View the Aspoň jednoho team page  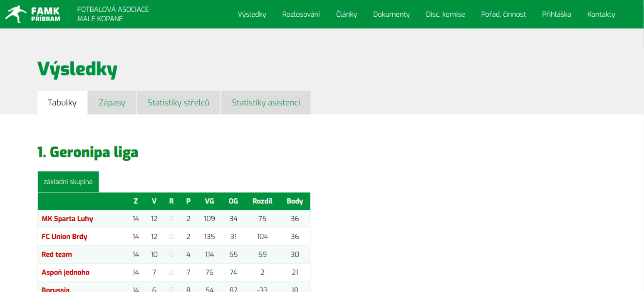click(65, 272)
